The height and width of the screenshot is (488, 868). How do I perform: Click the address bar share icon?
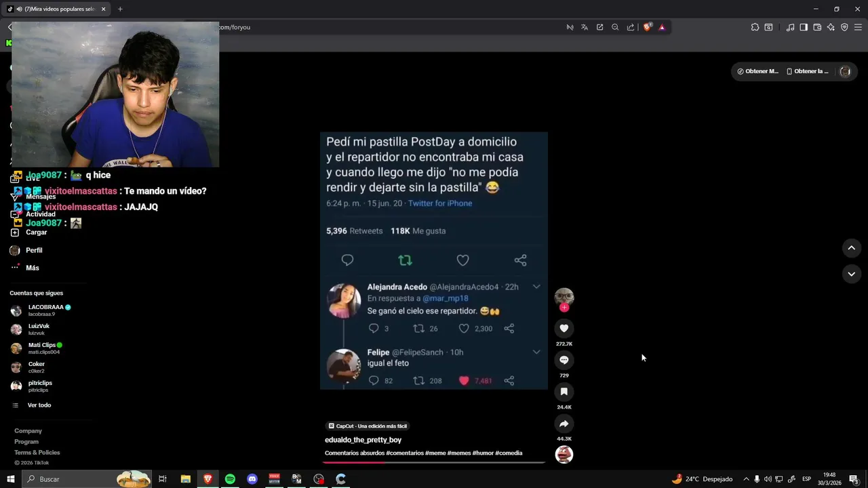(x=631, y=27)
